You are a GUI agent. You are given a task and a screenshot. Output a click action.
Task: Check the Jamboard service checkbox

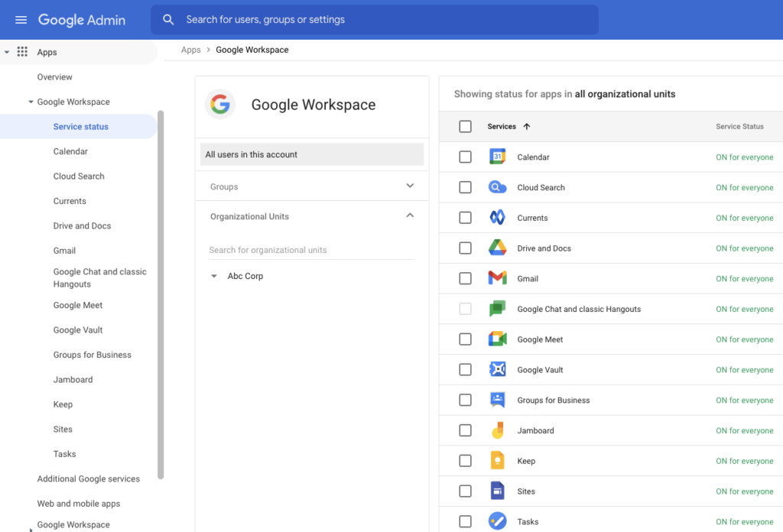click(465, 430)
